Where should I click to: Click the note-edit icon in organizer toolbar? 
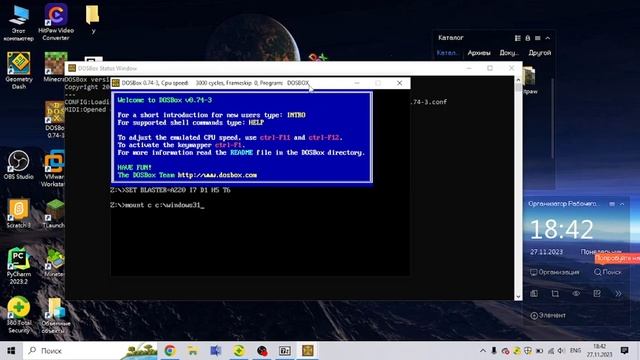[x=597, y=293]
